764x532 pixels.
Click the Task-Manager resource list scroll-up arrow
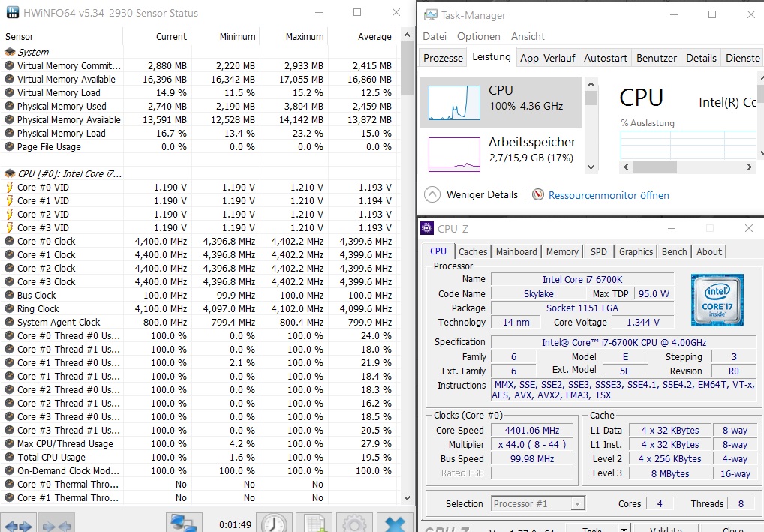click(x=591, y=84)
